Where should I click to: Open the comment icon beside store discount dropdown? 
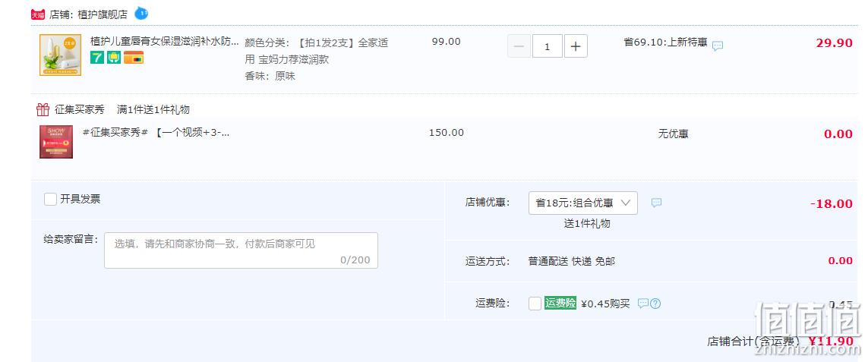[656, 203]
